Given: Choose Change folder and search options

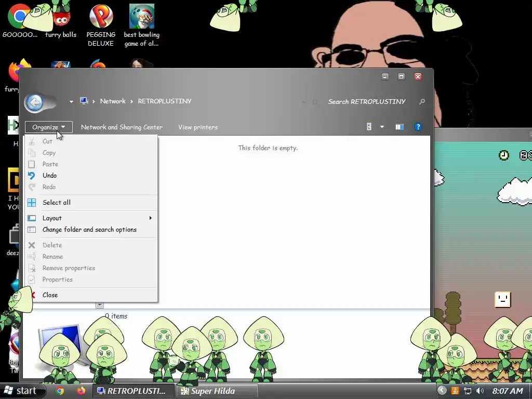Looking at the screenshot, I should tap(91, 230).
